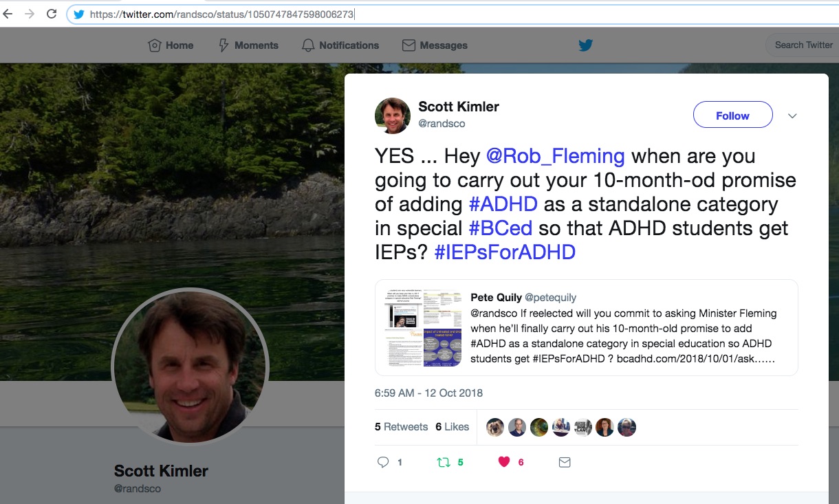839x504 pixels.
Task: Like the tweet with the heart icon
Action: tap(504, 462)
